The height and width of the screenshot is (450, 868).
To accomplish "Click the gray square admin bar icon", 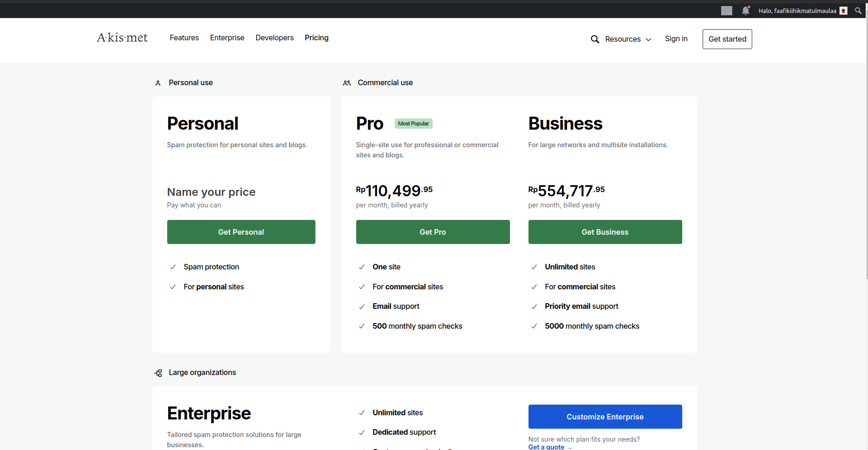I will pyautogui.click(x=727, y=11).
